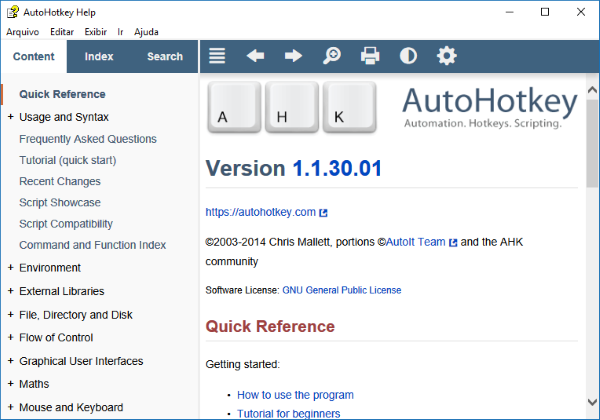Maximize the AutoHotkey Help window

click(x=545, y=12)
